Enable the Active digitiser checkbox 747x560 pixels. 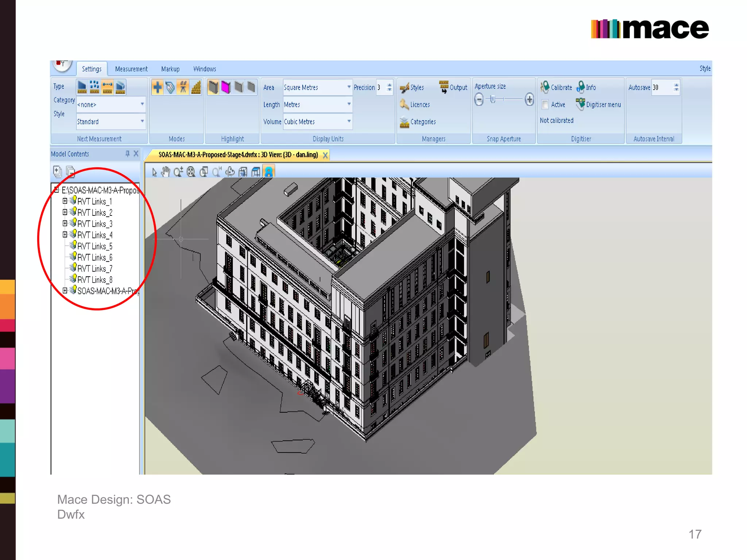tap(545, 105)
